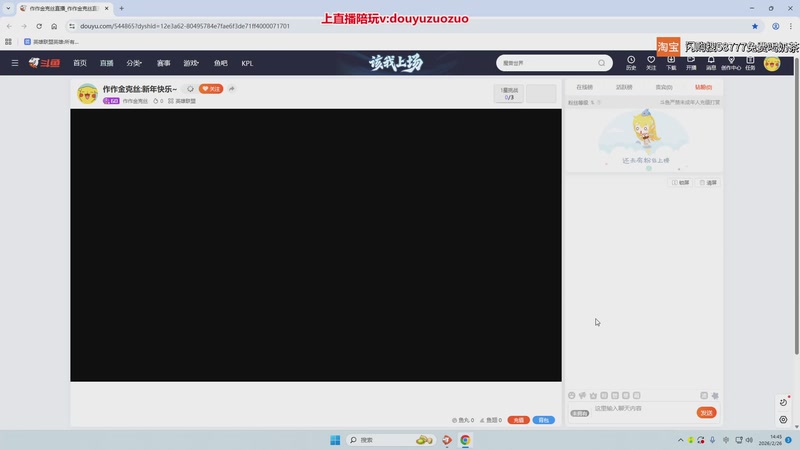Expand the tab search dropdown arrow
The image size is (800, 450).
tap(8, 8)
